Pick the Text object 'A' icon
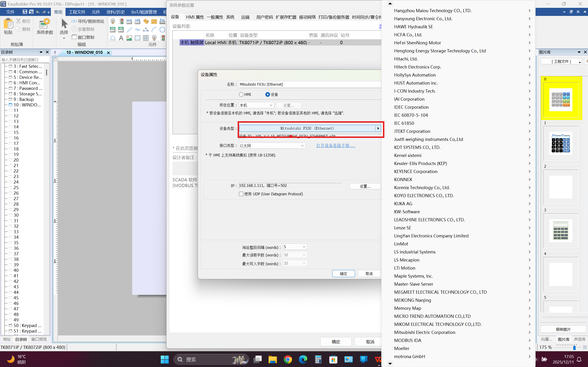588x367 pixels. (x=121, y=38)
